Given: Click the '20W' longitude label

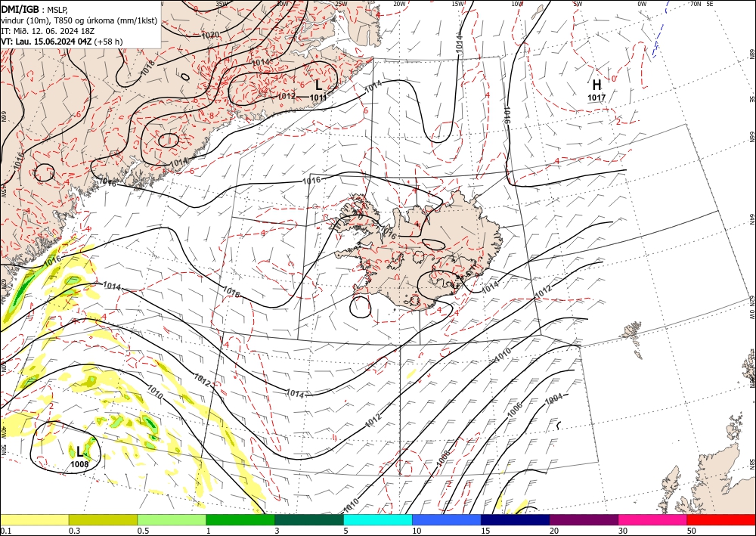Looking at the screenshot, I should [398, 4].
